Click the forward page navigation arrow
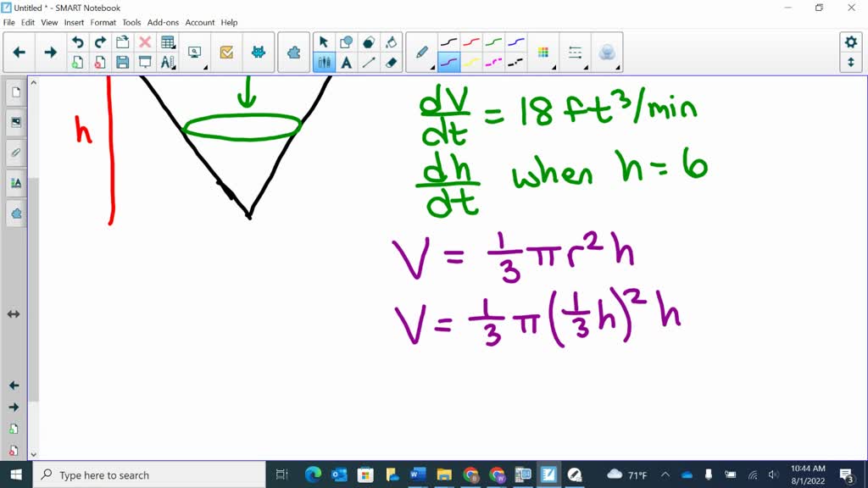The height and width of the screenshot is (488, 868). point(50,52)
